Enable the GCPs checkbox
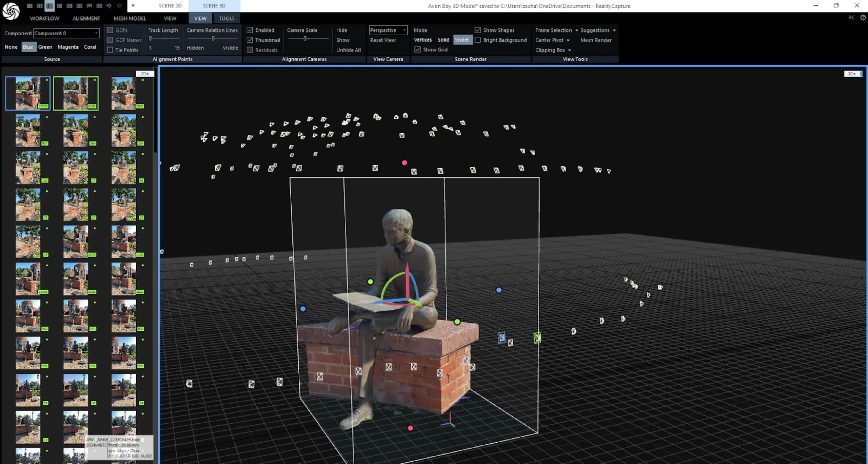This screenshot has width=868, height=464. point(110,30)
